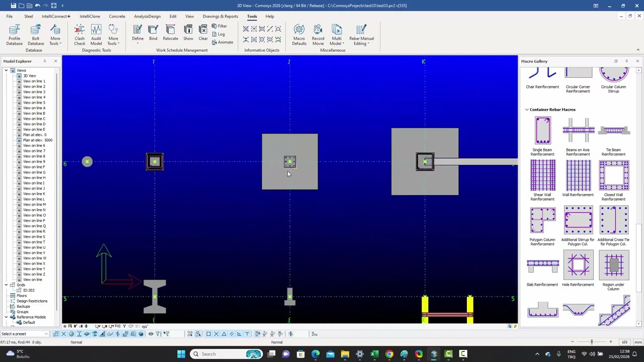The width and height of the screenshot is (644, 362).
Task: Open the Select a preset dropdown
Action: pos(24,334)
